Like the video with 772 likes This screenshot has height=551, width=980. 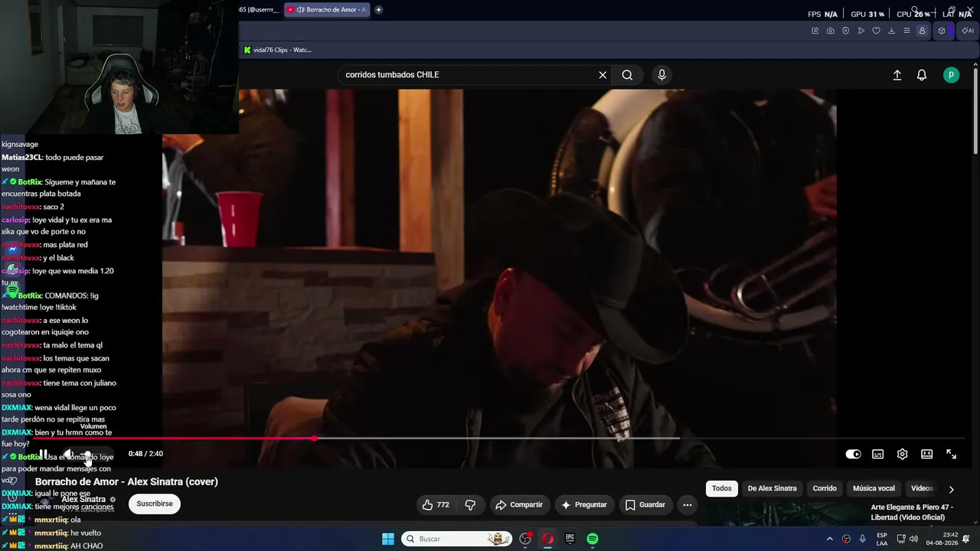(x=435, y=505)
